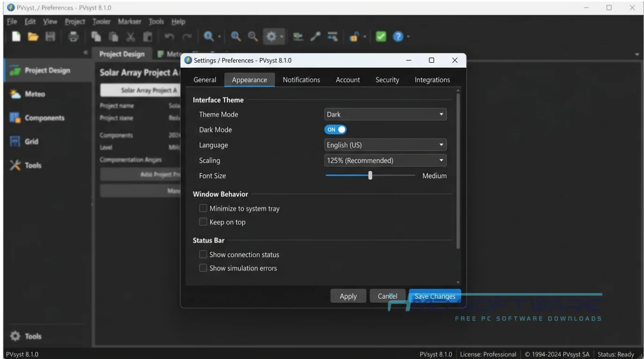Image resolution: width=644 pixels, height=359 pixels.
Task: Click the Medium font size label
Action: 434,176
